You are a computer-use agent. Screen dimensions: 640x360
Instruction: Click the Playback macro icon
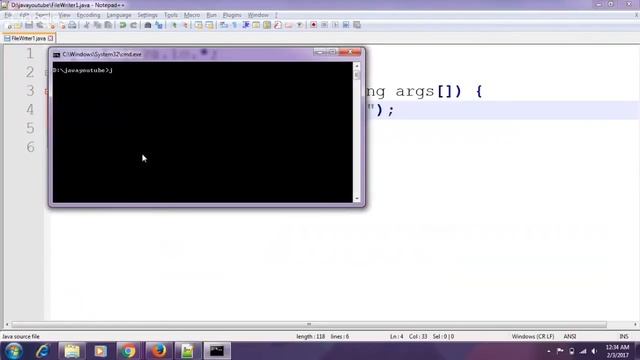335,25
